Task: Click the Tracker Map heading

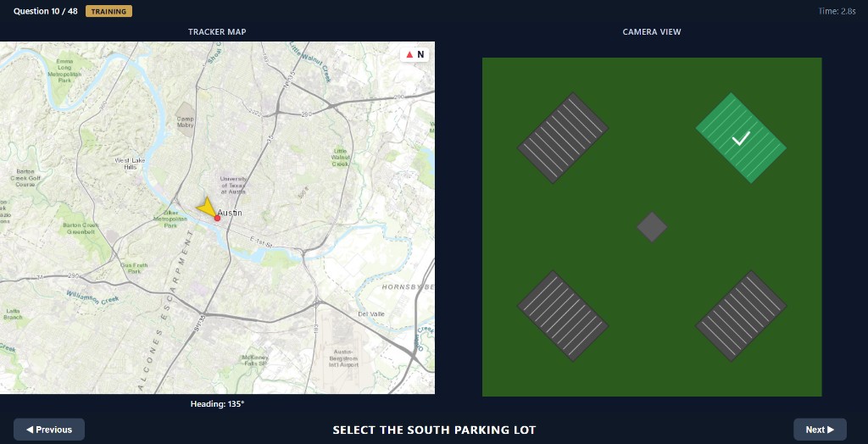Action: (217, 32)
